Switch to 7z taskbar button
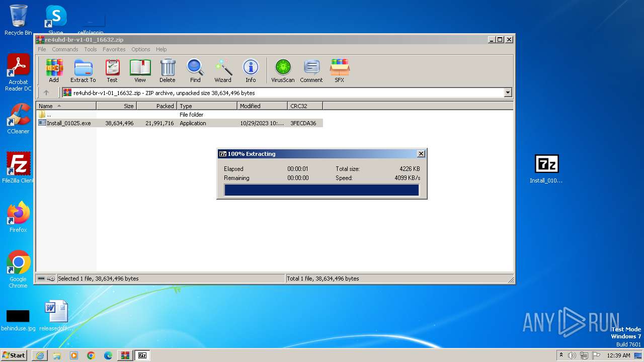Viewport: 644px width, 362px height. click(142, 355)
